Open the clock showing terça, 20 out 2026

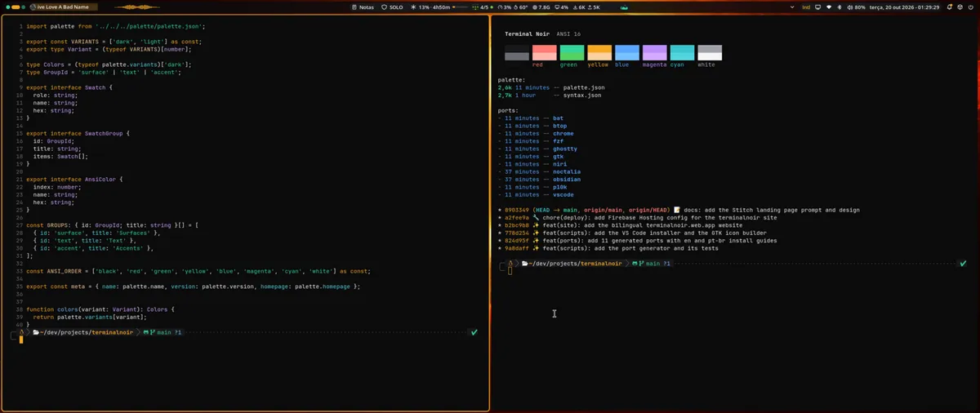tap(904, 7)
